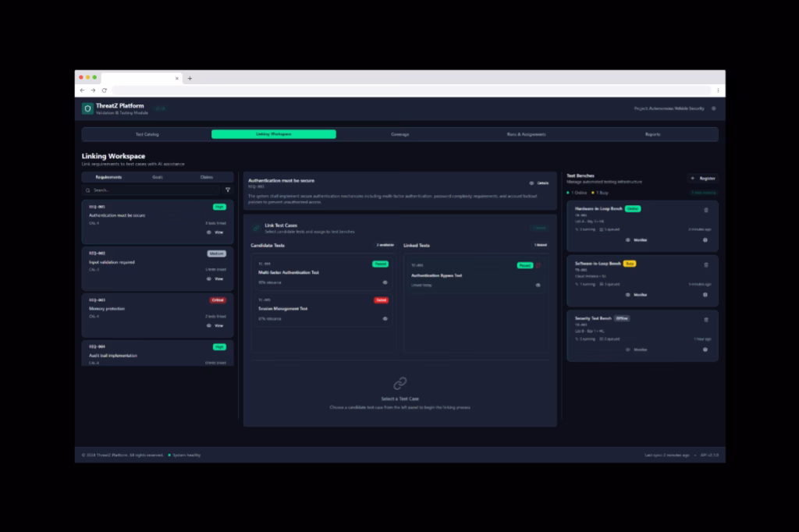Open gear settings for Hardware-in-Loop Bench
This screenshot has height=532, width=799.
pyautogui.click(x=705, y=240)
